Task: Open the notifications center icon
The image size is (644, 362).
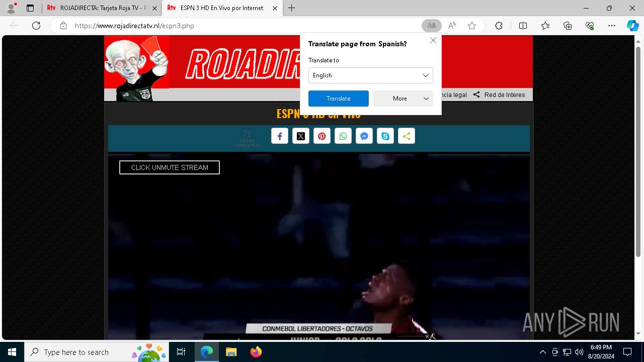Action: [x=627, y=352]
